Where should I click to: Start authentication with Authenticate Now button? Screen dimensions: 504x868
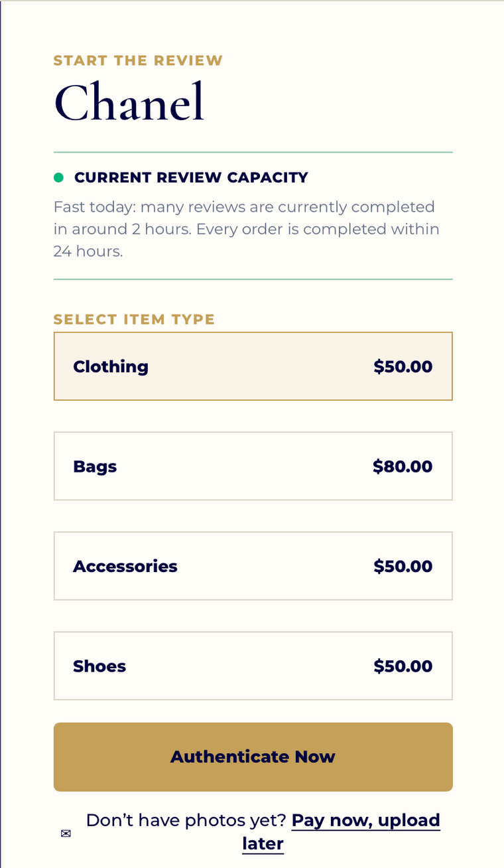click(253, 757)
